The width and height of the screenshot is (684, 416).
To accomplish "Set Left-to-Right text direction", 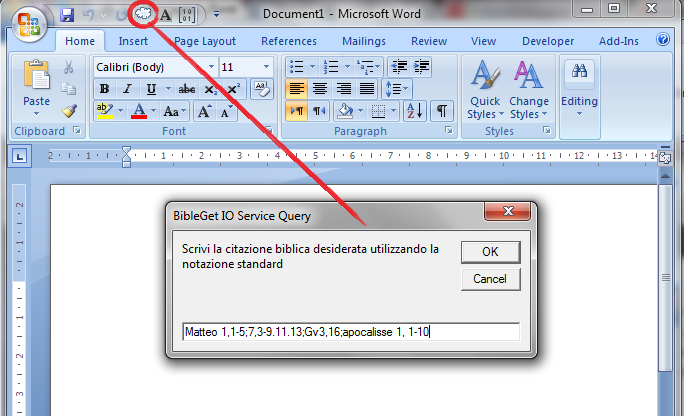I will point(297,111).
